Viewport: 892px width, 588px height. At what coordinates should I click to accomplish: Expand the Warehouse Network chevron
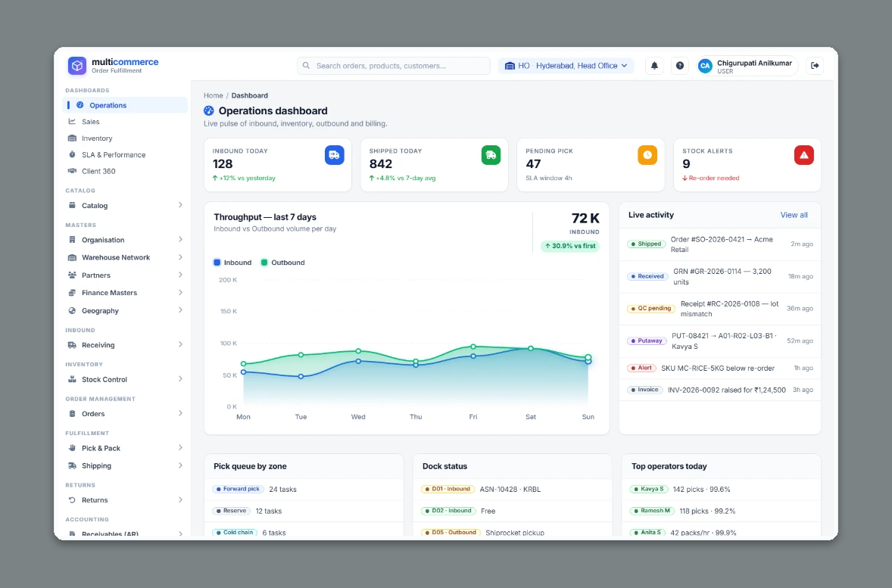[x=180, y=257]
